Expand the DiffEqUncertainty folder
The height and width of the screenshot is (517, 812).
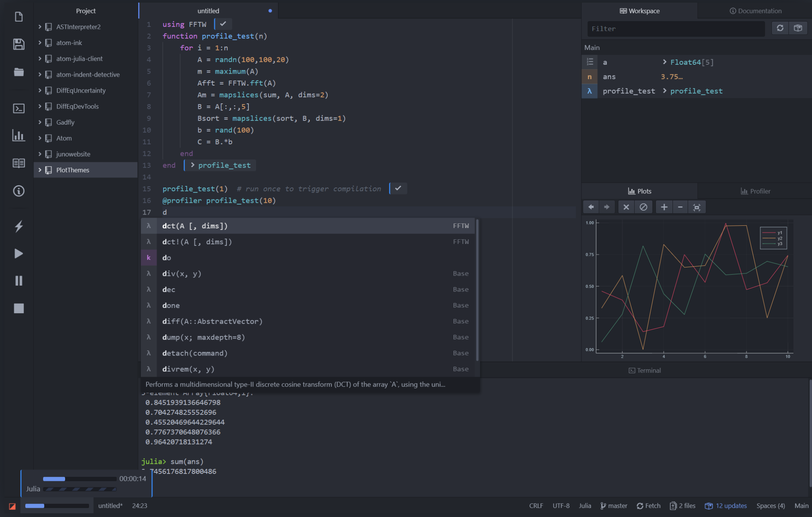coord(40,90)
